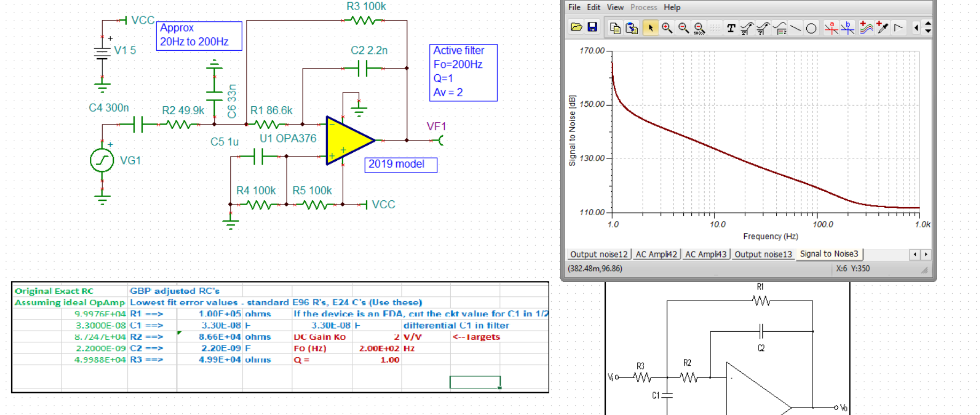980x415 pixels.
Task: Select the Line drawing tool
Action: point(796,28)
